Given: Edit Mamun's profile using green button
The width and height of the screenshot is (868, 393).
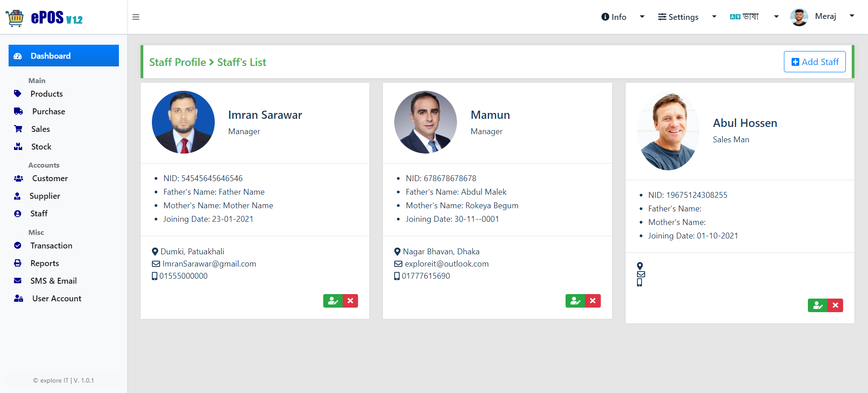Looking at the screenshot, I should point(575,301).
